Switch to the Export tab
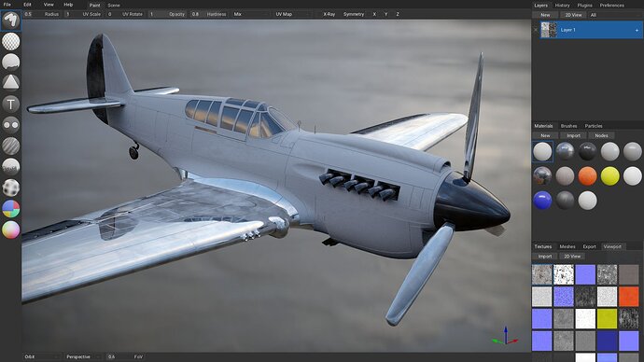Screen dimensions: 644x362 (x=589, y=246)
